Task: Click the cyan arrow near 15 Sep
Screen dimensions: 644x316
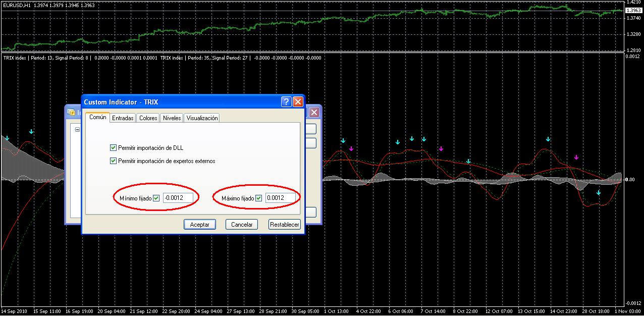Action: tap(32, 132)
